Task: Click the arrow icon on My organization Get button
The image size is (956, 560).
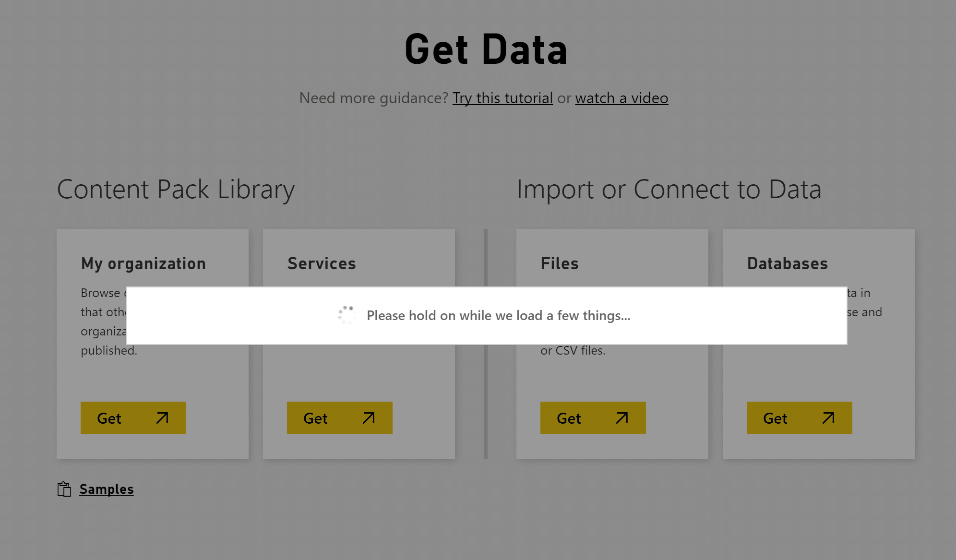Action: point(162,418)
